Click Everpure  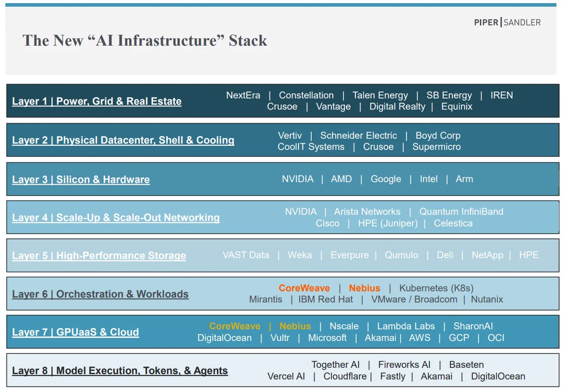coord(350,255)
